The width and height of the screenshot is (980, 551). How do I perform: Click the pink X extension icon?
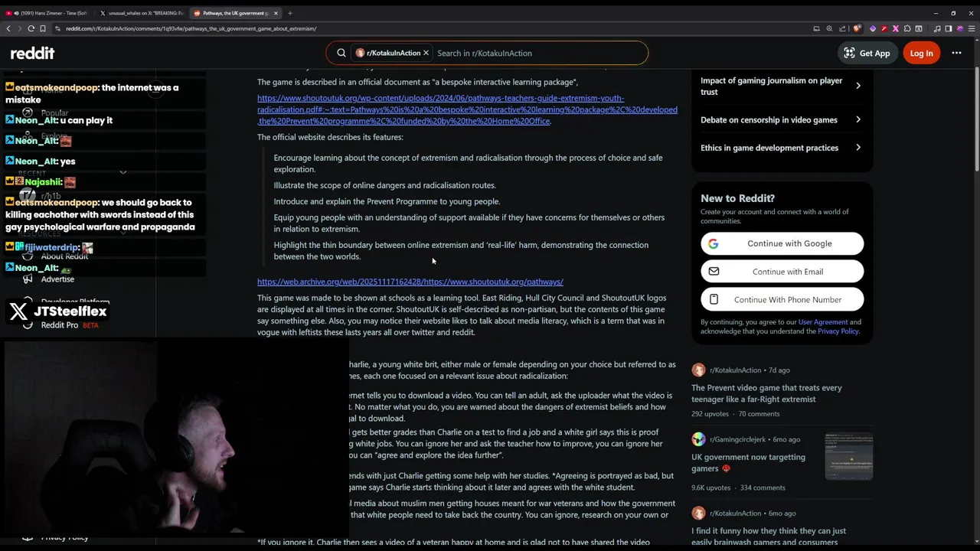(x=896, y=28)
